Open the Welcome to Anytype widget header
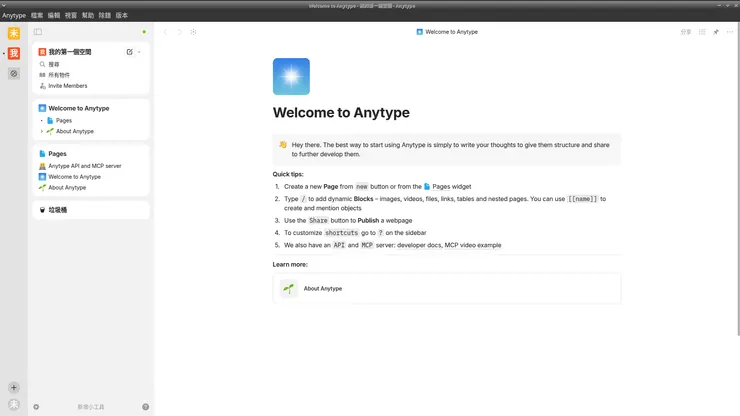This screenshot has width=740, height=416. tap(78, 108)
